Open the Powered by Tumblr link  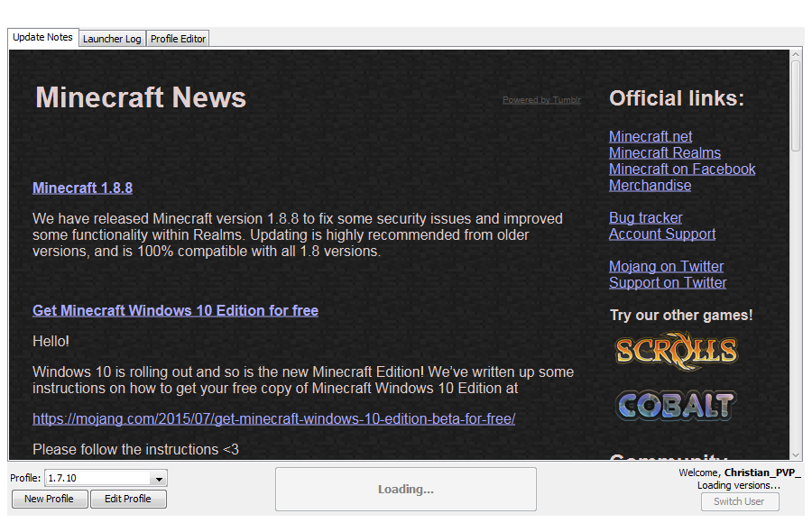[x=541, y=100]
